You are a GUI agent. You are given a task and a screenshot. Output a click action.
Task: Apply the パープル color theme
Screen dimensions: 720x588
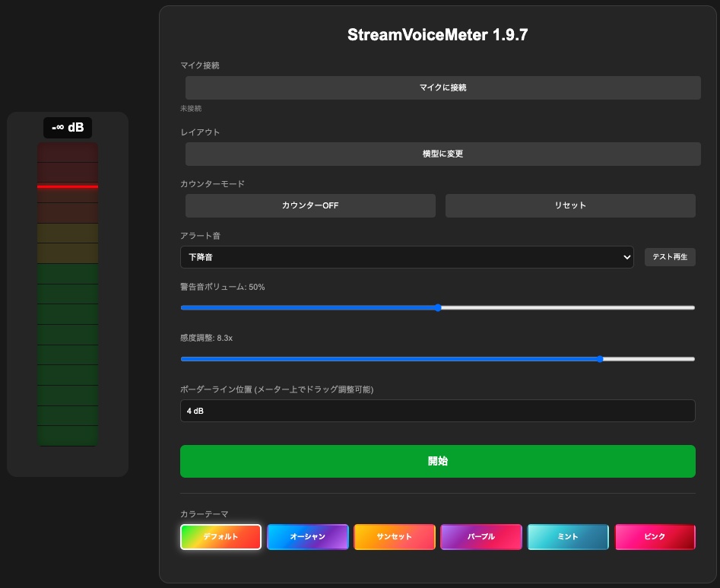click(x=481, y=536)
